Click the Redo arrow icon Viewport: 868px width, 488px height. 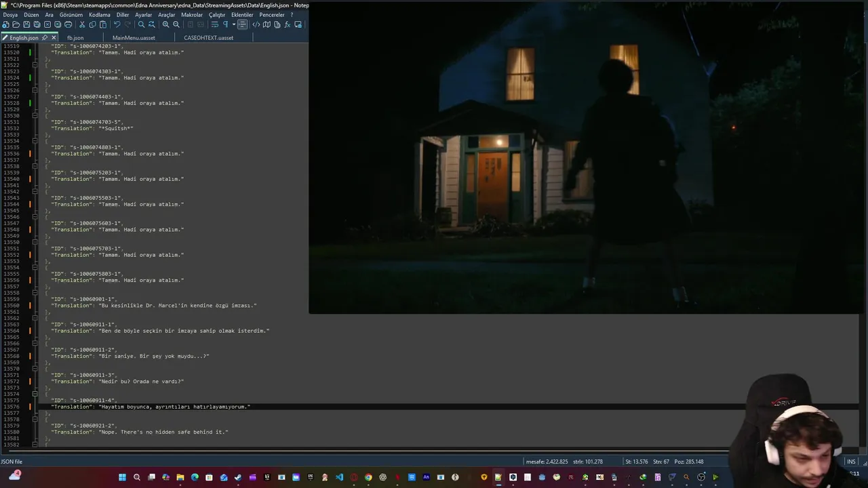coord(127,24)
